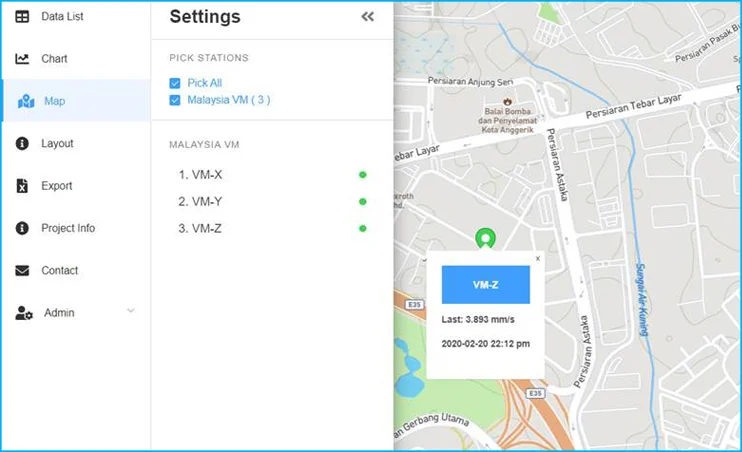Click the Layout info icon
The width and height of the screenshot is (742, 452).
point(22,144)
